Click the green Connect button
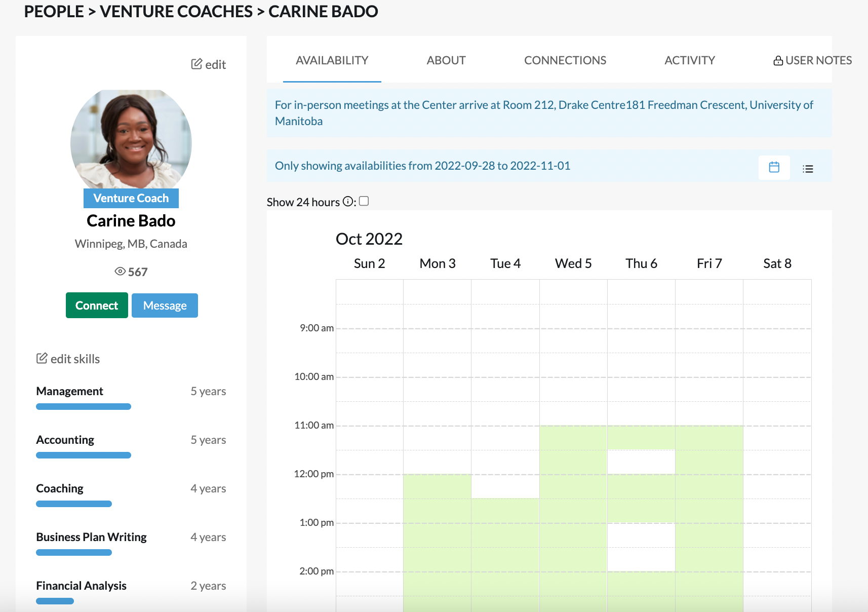868x612 pixels. tap(97, 305)
